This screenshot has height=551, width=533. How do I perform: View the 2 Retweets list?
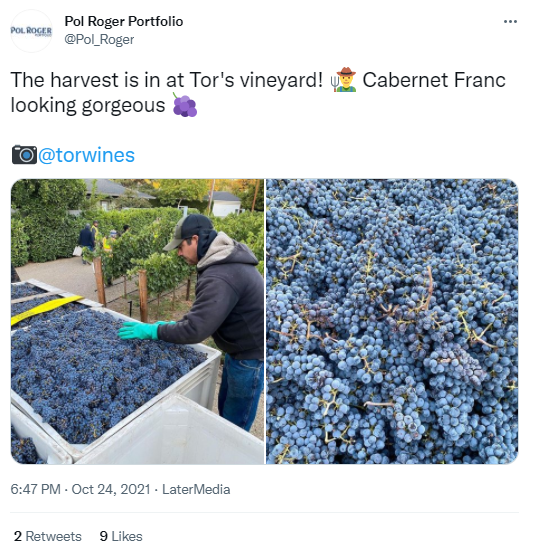click(x=47, y=536)
